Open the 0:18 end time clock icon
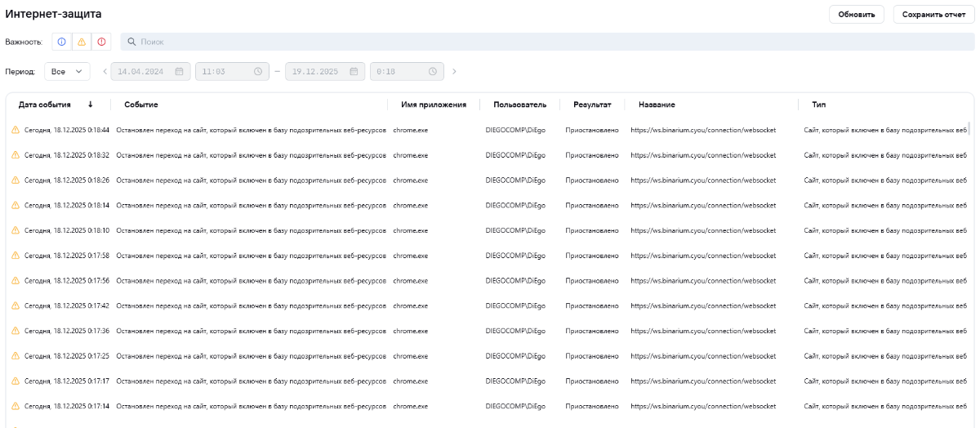 [x=433, y=72]
